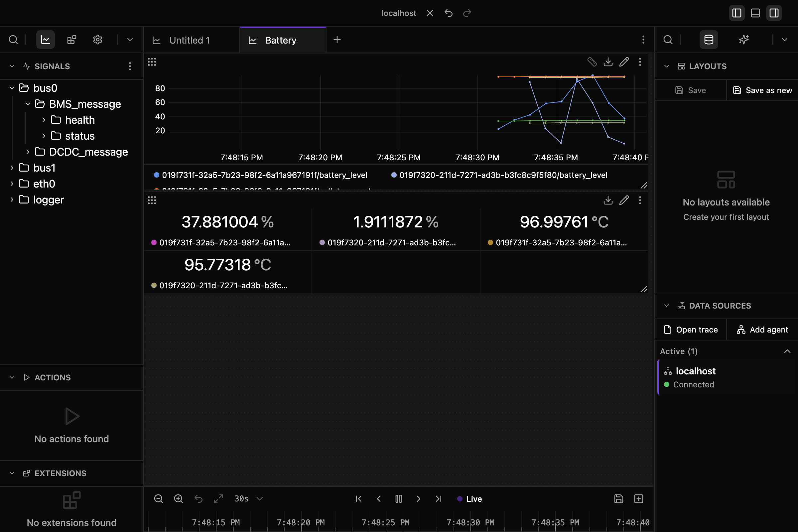Select the signals chart panel icon
Image resolution: width=798 pixels, height=532 pixels.
[46, 40]
